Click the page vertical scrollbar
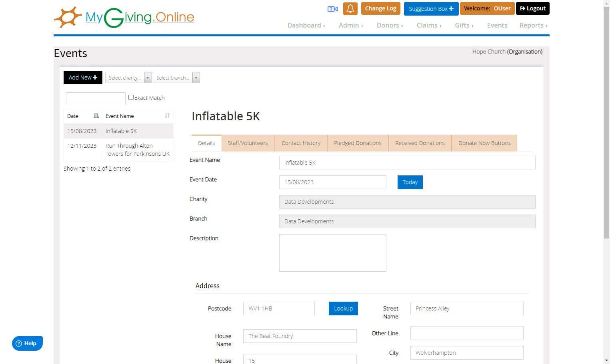Image resolution: width=610 pixels, height=364 pixels. point(606,120)
